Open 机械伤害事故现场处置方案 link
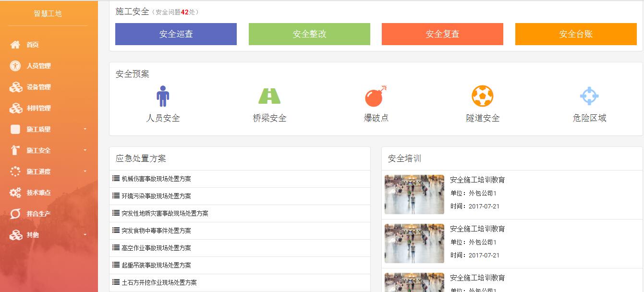The image size is (644, 292). [156, 179]
